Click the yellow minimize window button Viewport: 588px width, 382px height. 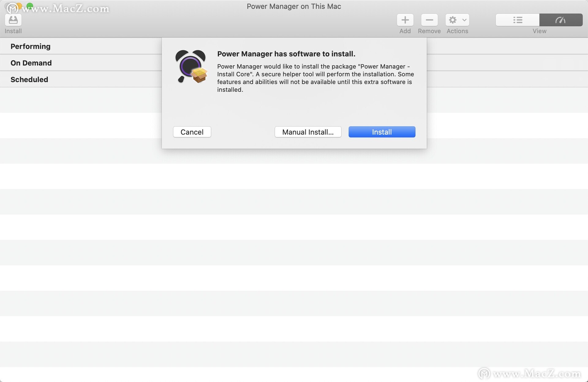pos(19,6)
